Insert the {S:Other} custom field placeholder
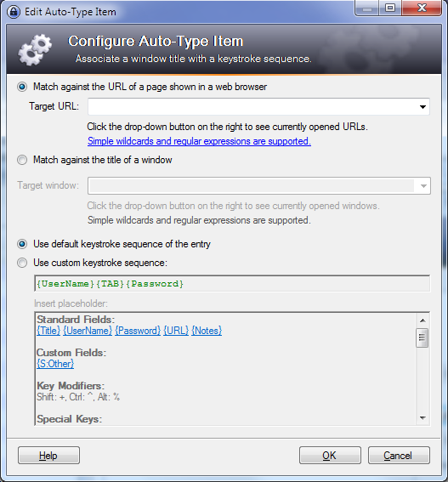 pos(55,364)
